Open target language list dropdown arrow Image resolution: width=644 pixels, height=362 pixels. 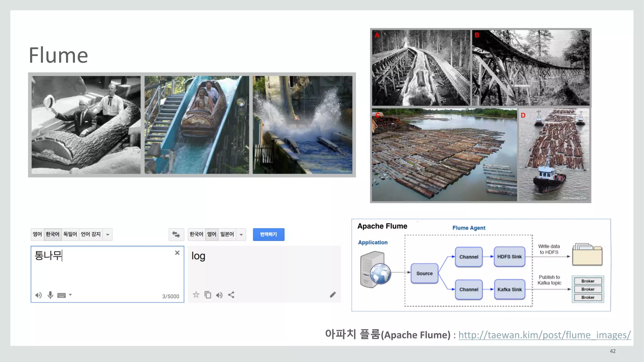click(241, 234)
